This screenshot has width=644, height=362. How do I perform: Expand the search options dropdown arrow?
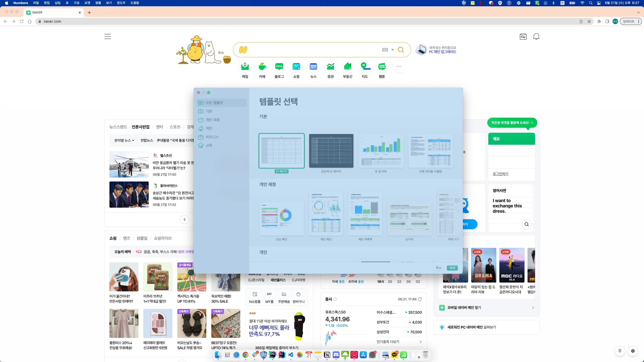coord(392,50)
